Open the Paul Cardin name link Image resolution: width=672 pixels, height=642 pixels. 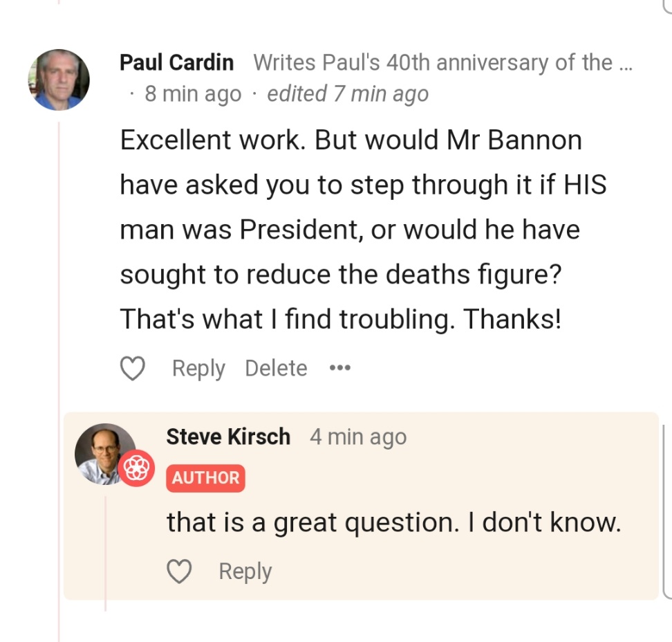[176, 62]
